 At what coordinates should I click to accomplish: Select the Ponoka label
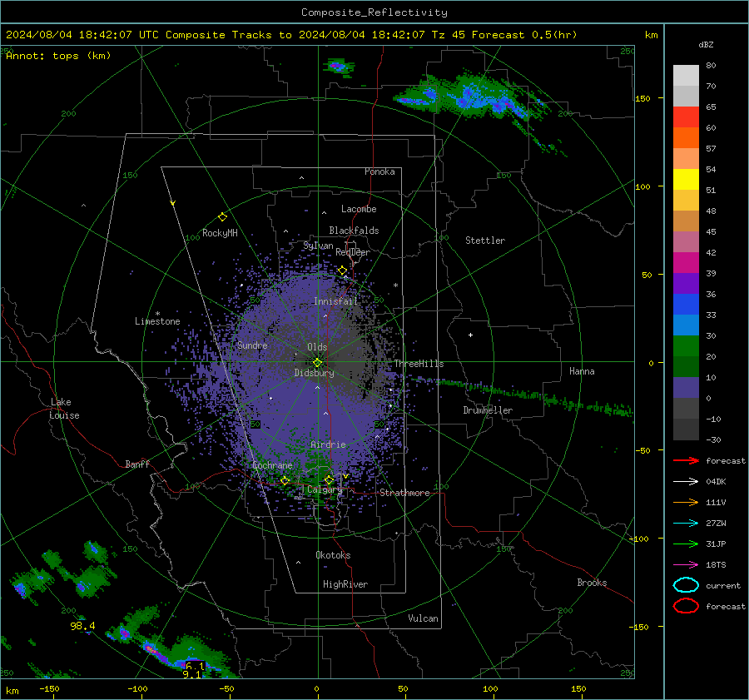tap(379, 171)
